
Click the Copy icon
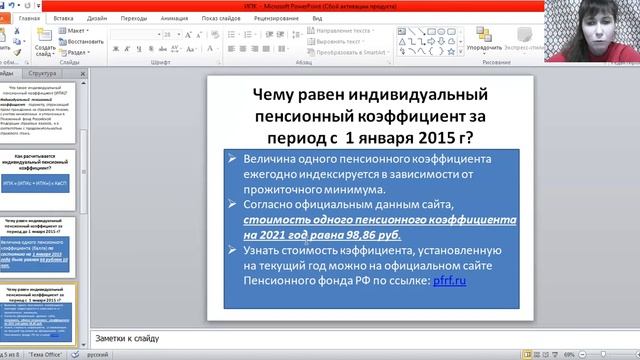pos(17,42)
